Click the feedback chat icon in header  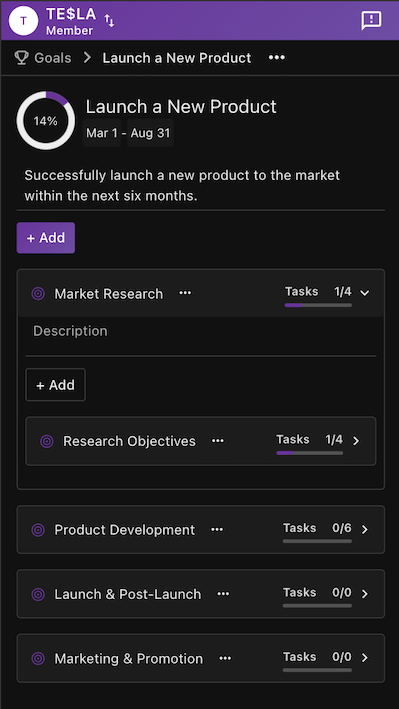tap(371, 21)
